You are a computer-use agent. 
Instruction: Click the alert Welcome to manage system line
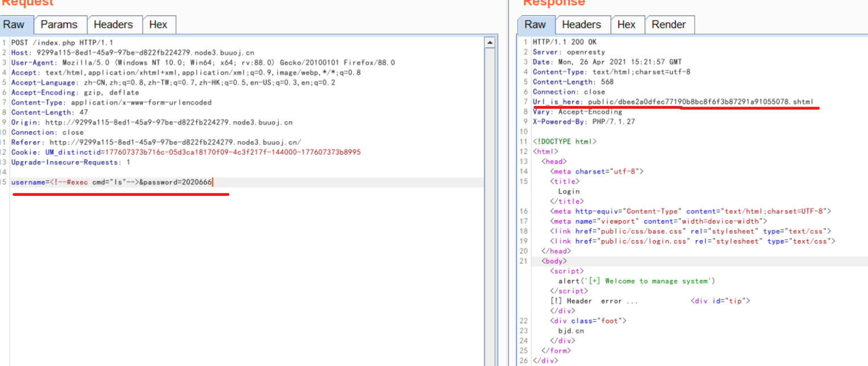(x=637, y=281)
